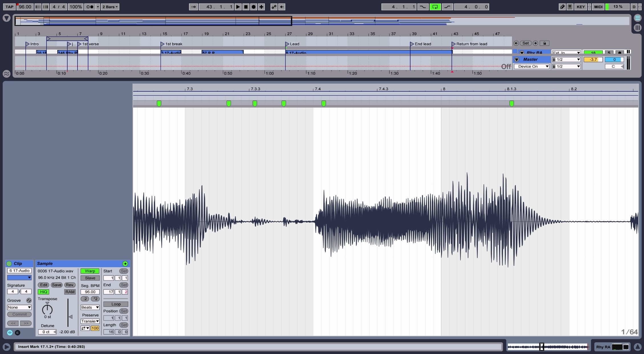Toggle the Computer MIDI Keyboard icon
Image resolution: width=644 pixels, height=354 pixels.
click(x=570, y=7)
